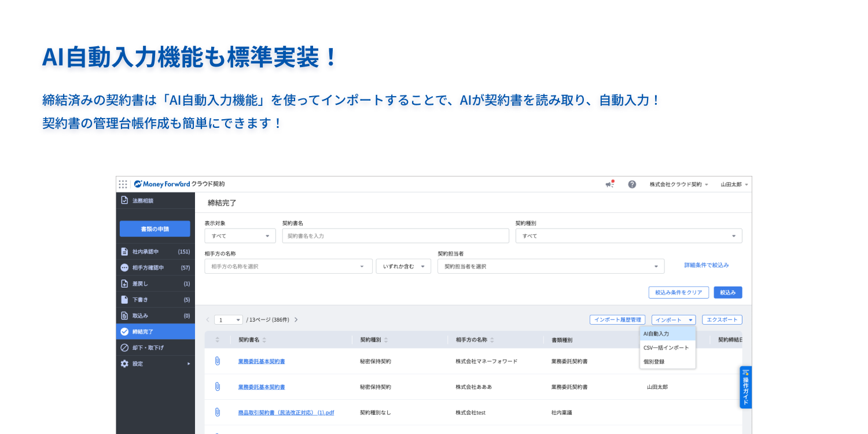Click the paperclip icon for 株式会社マネーフォワード row

(x=217, y=361)
